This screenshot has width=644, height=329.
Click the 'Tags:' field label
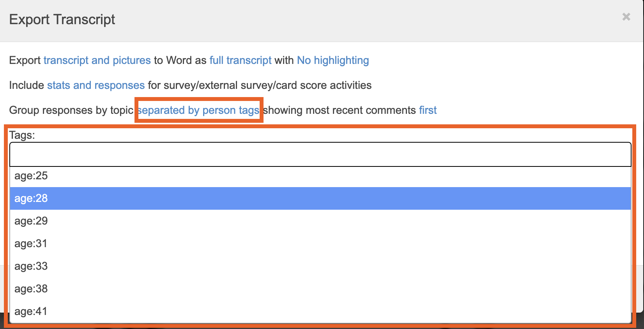[22, 135]
